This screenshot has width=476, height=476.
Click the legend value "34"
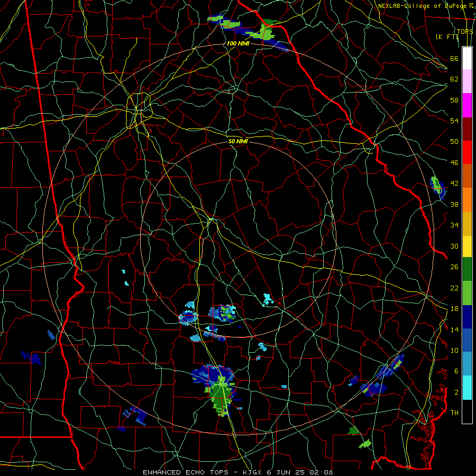[x=454, y=225]
